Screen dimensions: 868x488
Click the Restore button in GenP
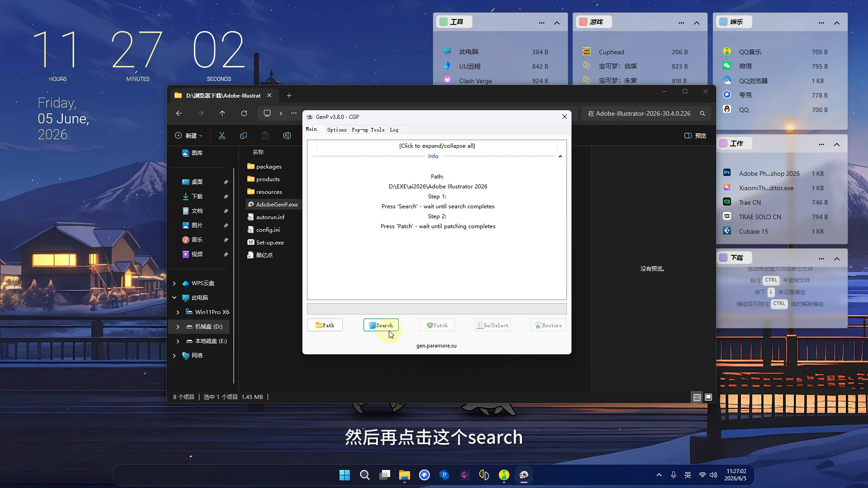(549, 325)
